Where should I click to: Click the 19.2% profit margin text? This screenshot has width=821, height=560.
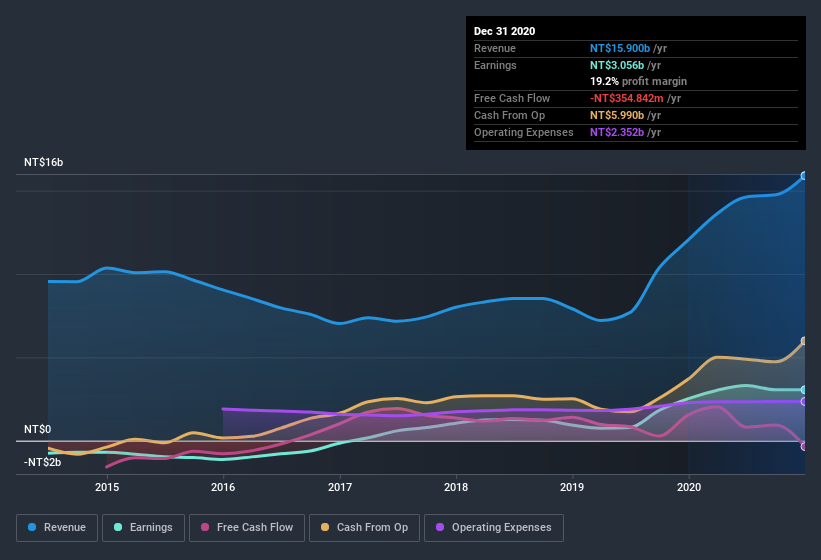tap(638, 81)
